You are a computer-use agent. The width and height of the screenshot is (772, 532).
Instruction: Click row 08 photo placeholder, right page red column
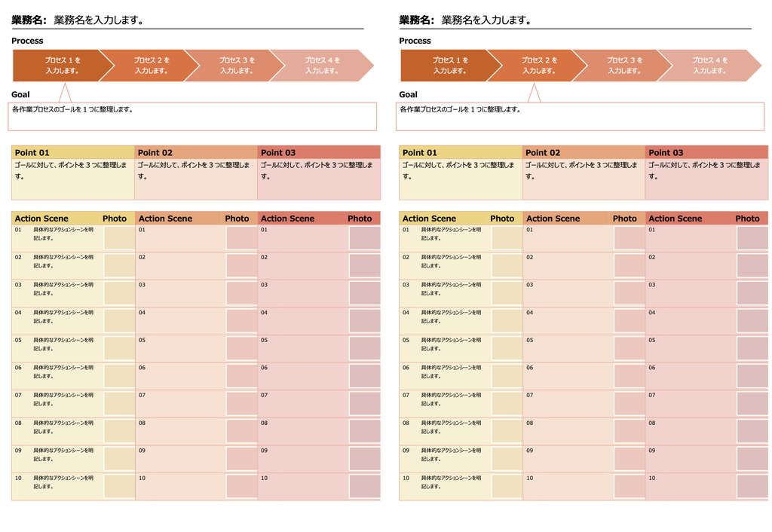(752, 432)
